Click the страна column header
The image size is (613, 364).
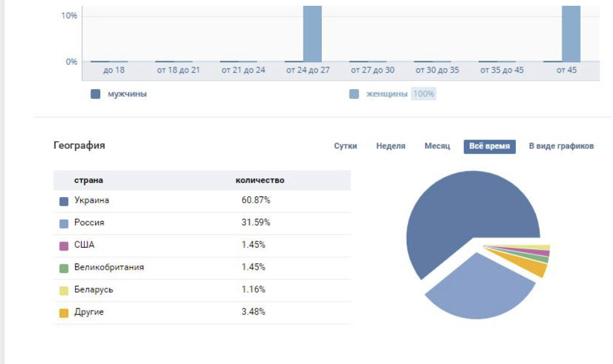pyautogui.click(x=89, y=180)
